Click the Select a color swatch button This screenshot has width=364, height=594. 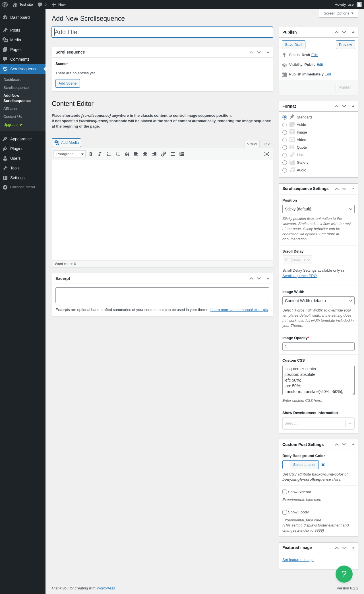click(301, 465)
